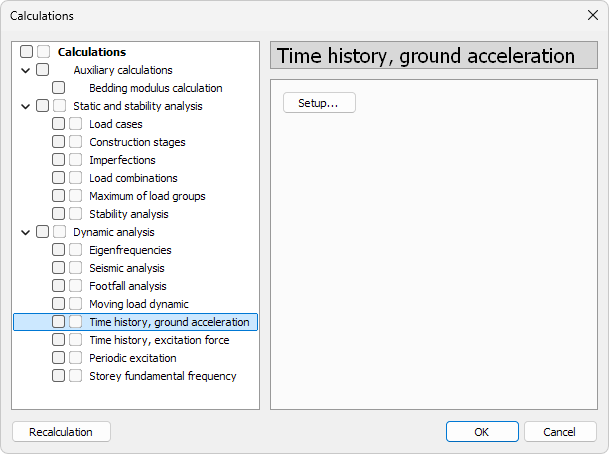Select the Imperfections tree item

pos(122,160)
